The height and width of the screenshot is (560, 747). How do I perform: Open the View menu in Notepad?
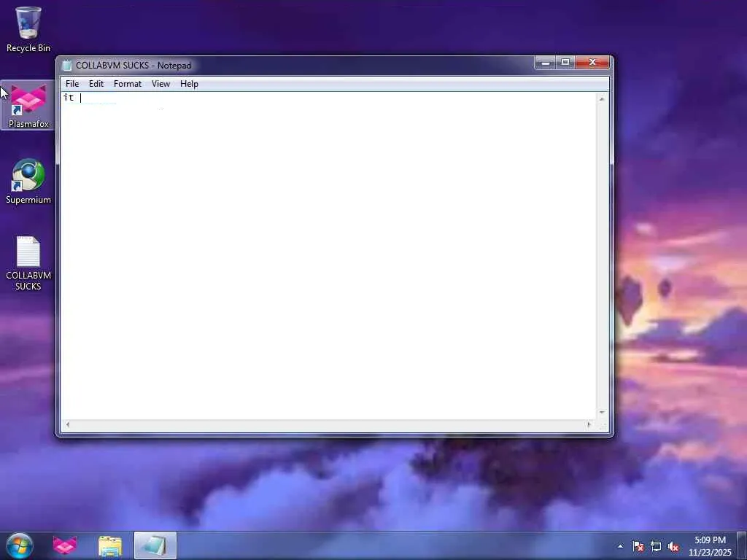click(160, 84)
